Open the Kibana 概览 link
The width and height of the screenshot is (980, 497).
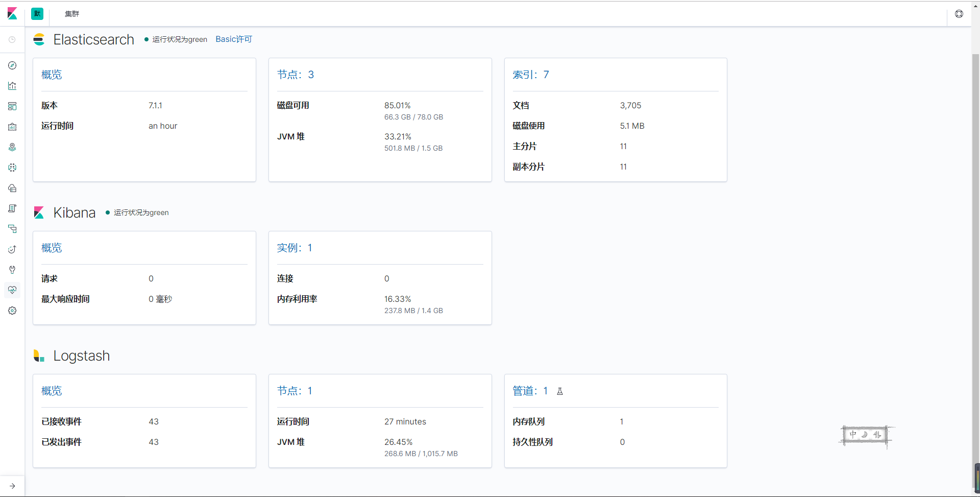(x=52, y=248)
